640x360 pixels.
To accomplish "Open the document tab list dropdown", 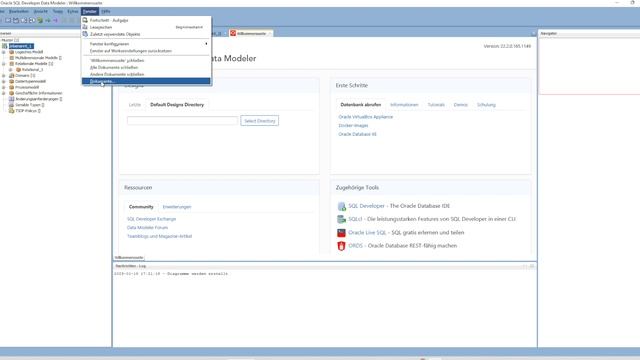I will (533, 33).
